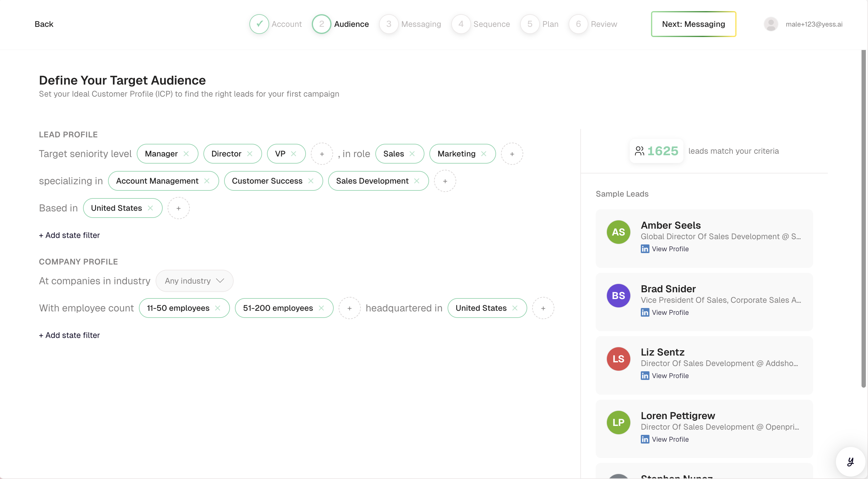
Task: Open Amber Seels LinkedIn profile icon
Action: [x=645, y=249]
